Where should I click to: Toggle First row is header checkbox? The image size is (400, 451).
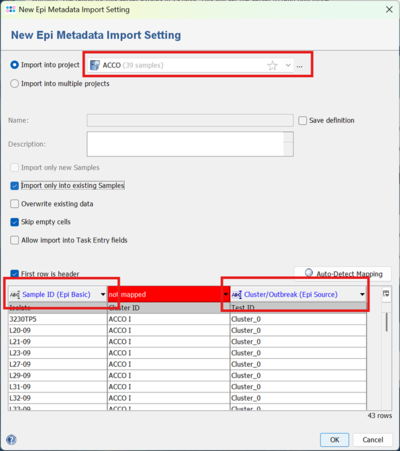(14, 274)
